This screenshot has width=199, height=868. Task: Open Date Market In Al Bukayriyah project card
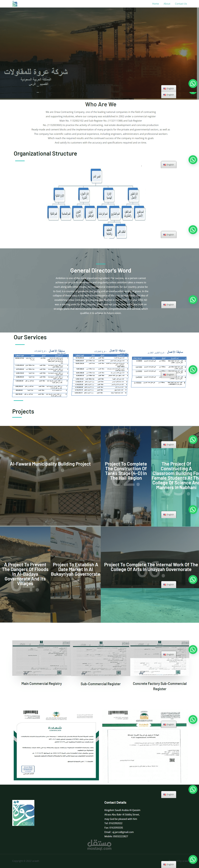coord(76,574)
